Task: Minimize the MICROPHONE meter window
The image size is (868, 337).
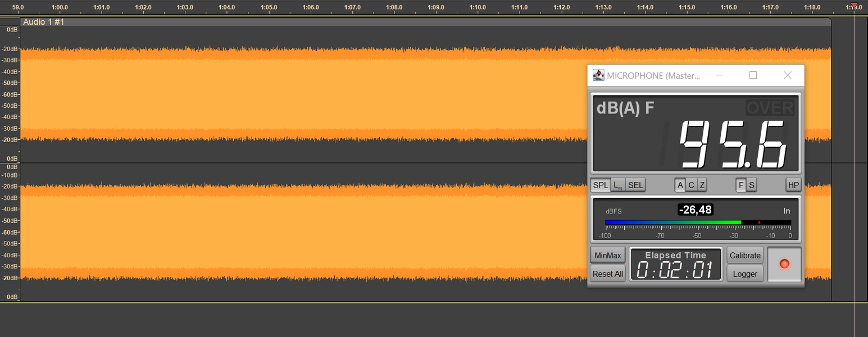Action: (x=720, y=75)
